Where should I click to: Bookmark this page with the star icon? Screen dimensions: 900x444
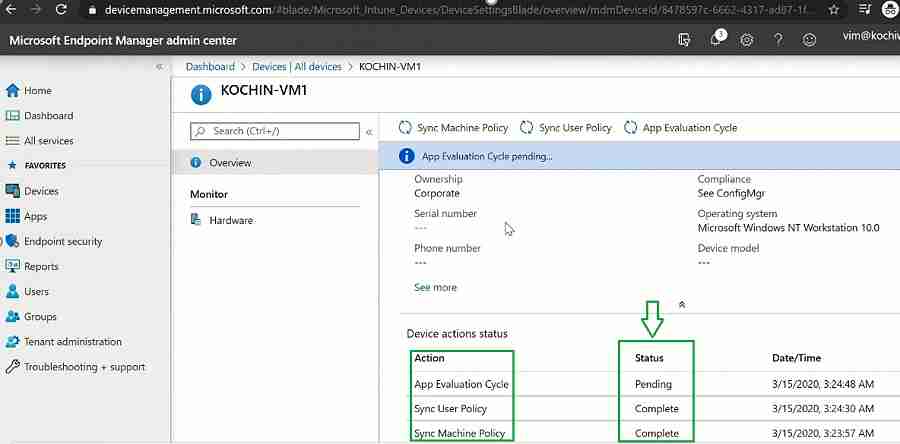click(834, 10)
